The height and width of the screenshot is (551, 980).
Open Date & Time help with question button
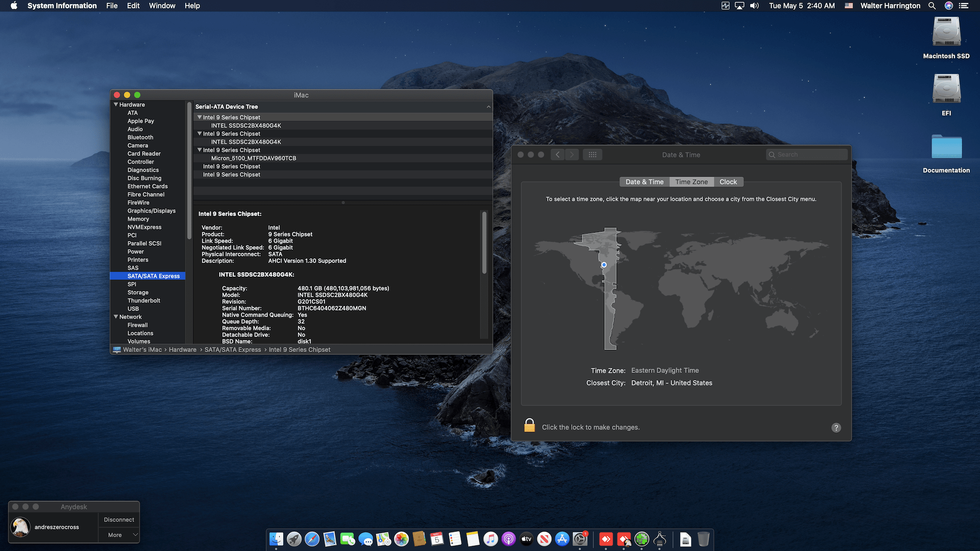(836, 428)
